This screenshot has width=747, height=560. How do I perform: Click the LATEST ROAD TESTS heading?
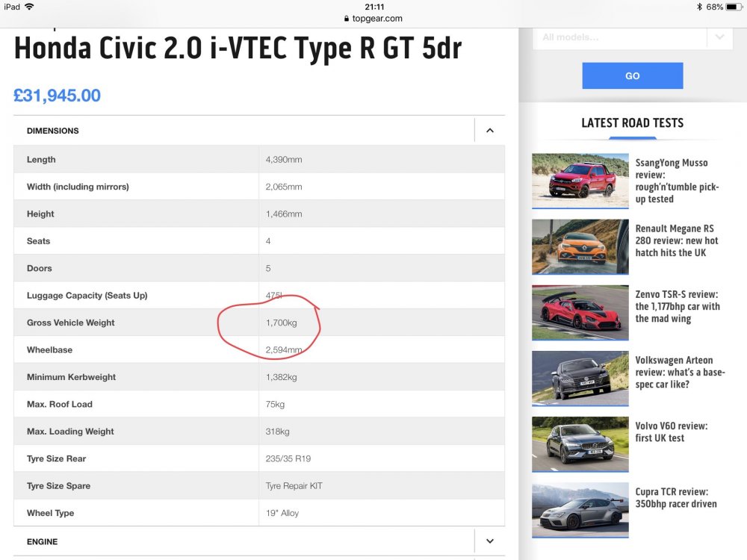click(632, 123)
